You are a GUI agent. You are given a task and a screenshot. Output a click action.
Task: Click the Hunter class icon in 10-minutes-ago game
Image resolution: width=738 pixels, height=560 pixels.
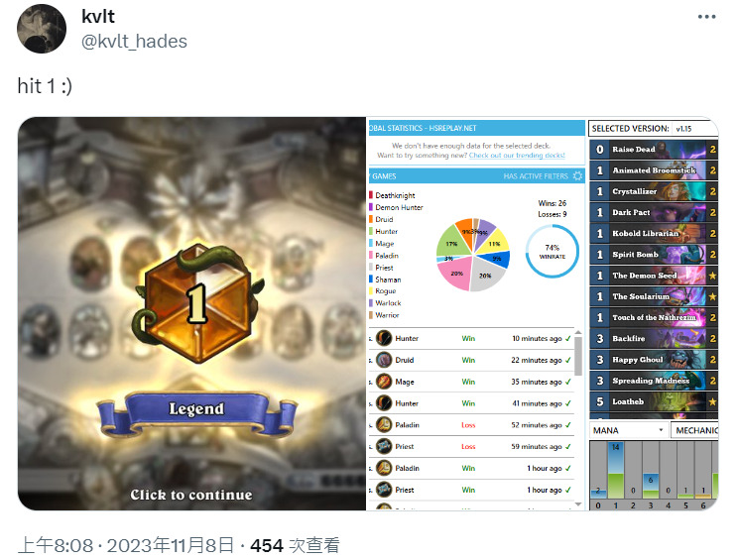pos(384,338)
